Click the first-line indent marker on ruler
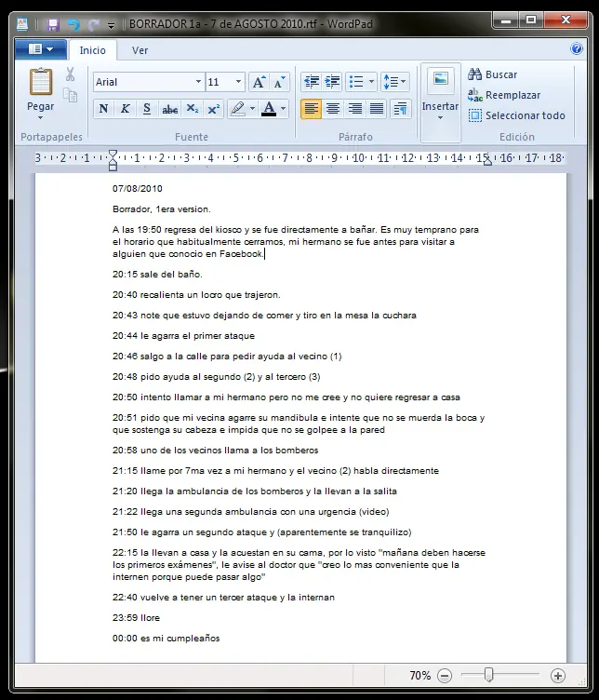Image resolution: width=599 pixels, height=700 pixels. pos(113,154)
